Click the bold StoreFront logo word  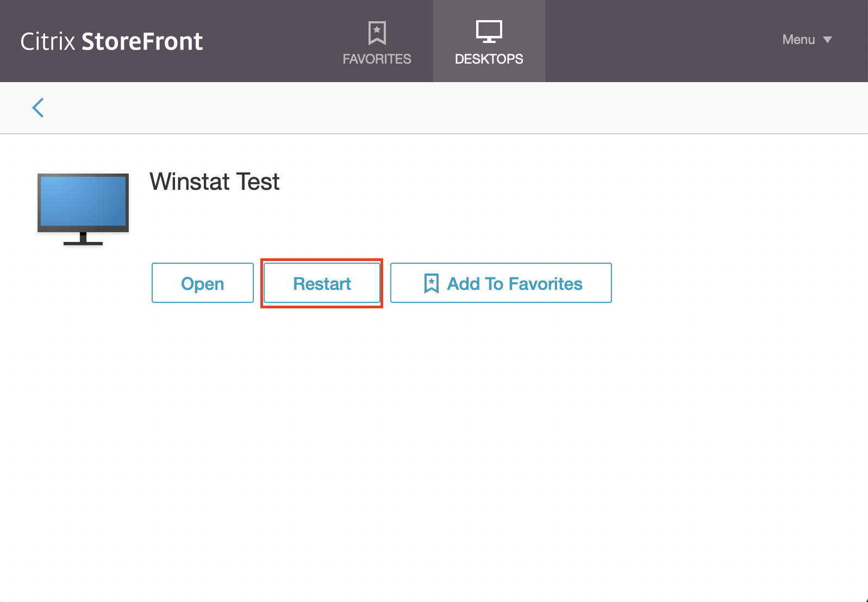point(142,42)
